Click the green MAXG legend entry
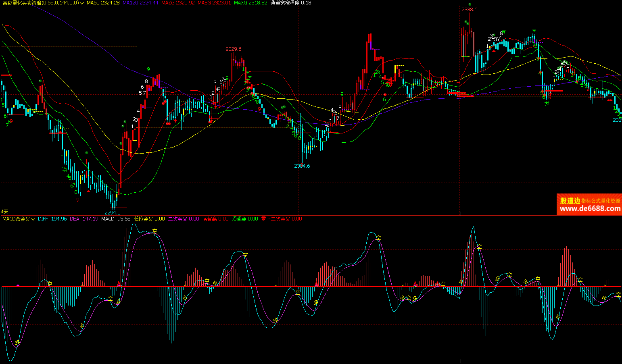Screen dimensions: 622x364 click(250, 3)
